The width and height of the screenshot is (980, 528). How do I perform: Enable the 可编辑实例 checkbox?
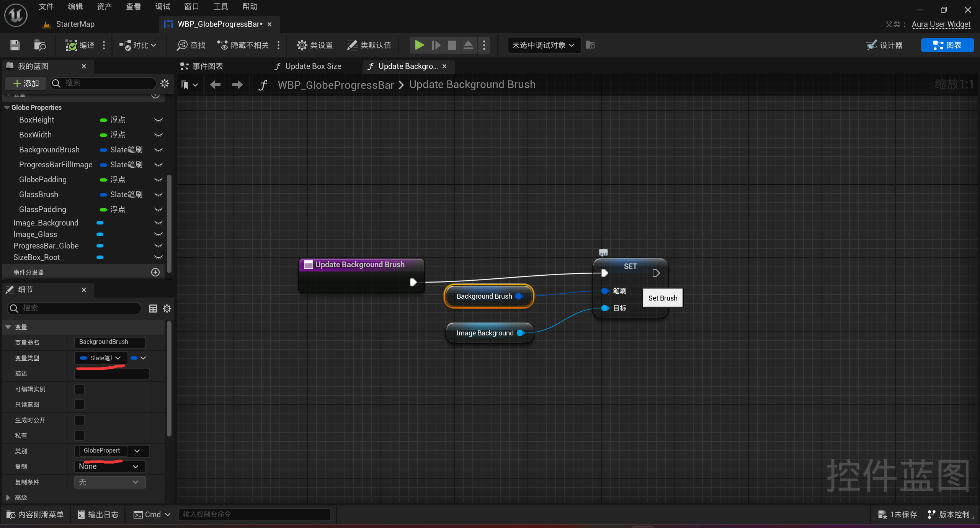tap(79, 389)
